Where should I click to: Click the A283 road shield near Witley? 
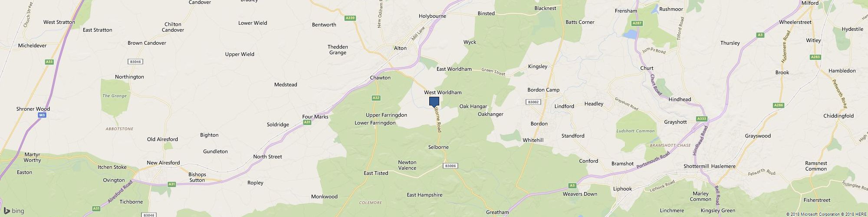815,57
